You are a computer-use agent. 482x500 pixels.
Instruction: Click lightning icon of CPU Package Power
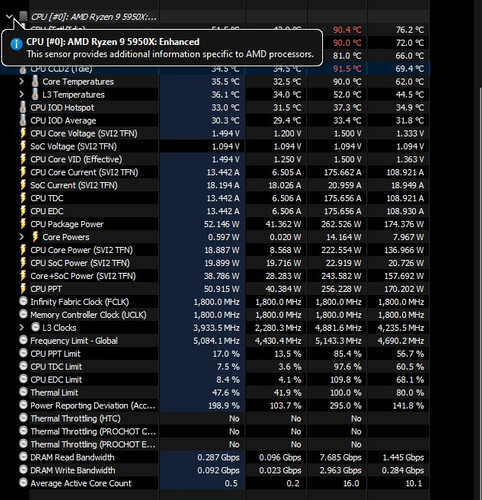point(23,224)
